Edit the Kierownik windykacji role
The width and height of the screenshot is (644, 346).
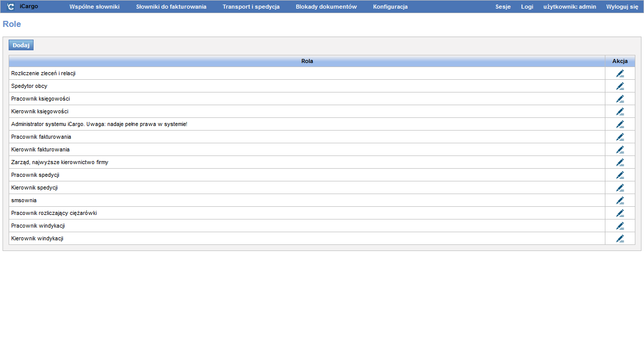click(620, 239)
